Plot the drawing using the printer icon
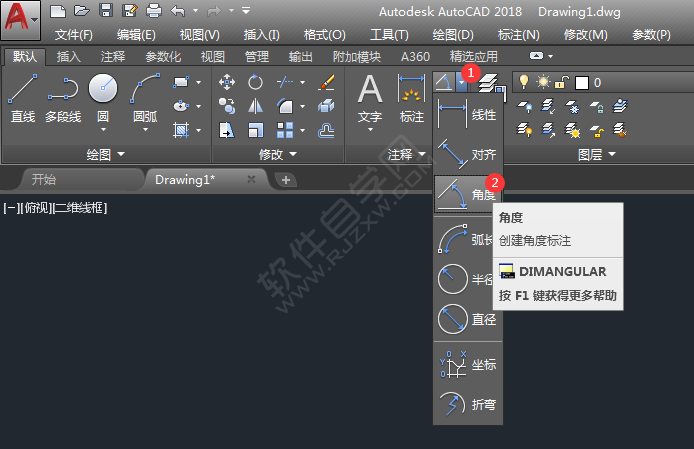 [x=154, y=11]
